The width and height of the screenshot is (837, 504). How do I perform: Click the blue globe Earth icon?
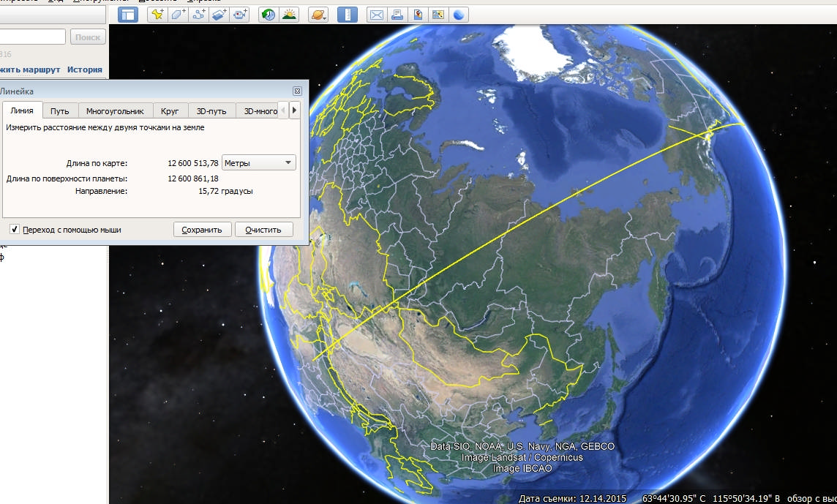pyautogui.click(x=459, y=15)
